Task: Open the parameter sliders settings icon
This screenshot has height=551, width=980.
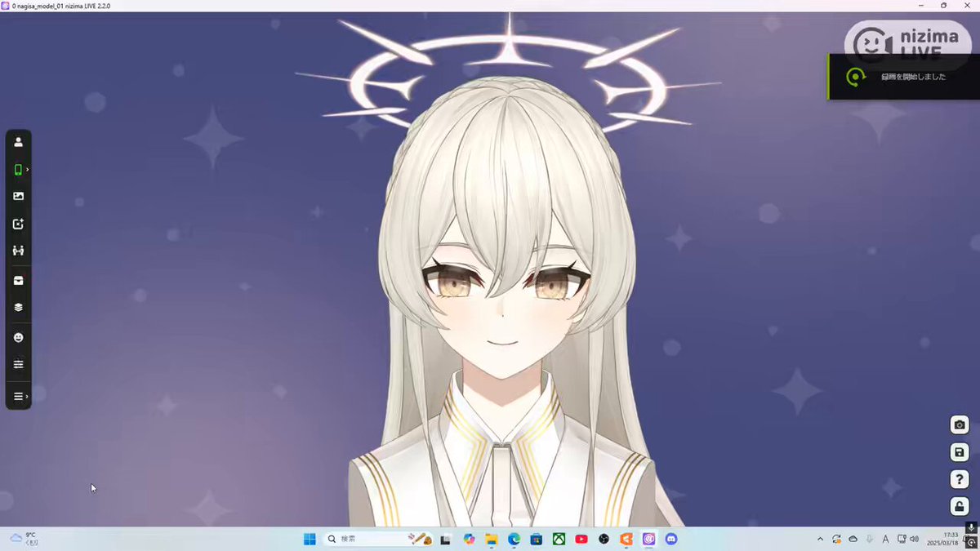Action: pyautogui.click(x=18, y=364)
